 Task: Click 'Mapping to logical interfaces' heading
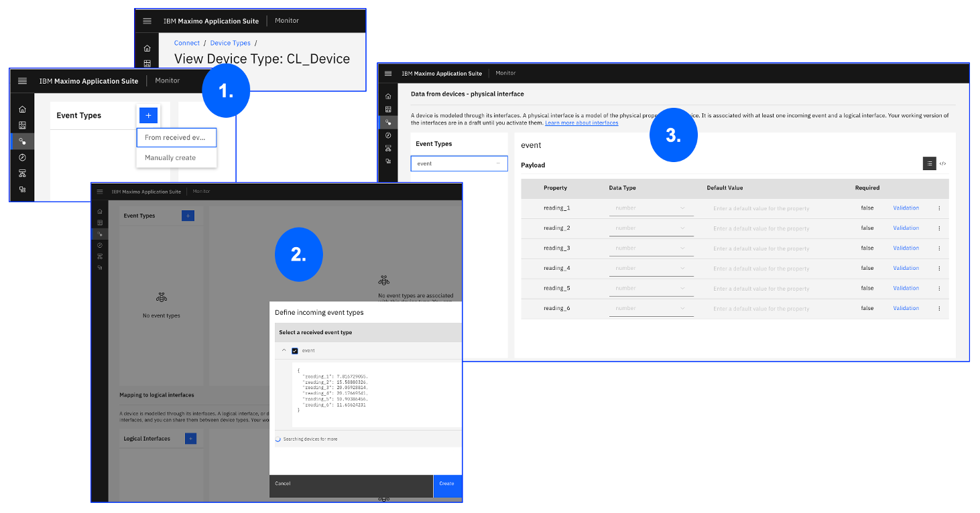157,395
